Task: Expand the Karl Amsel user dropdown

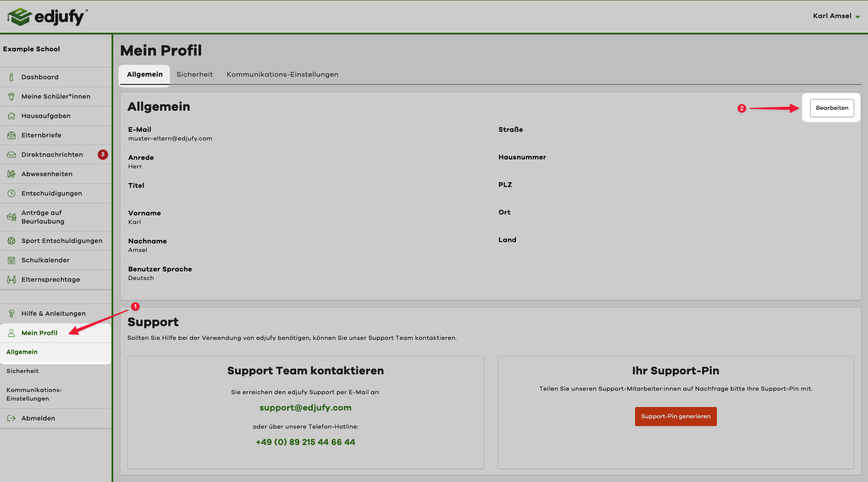Action: pyautogui.click(x=836, y=16)
